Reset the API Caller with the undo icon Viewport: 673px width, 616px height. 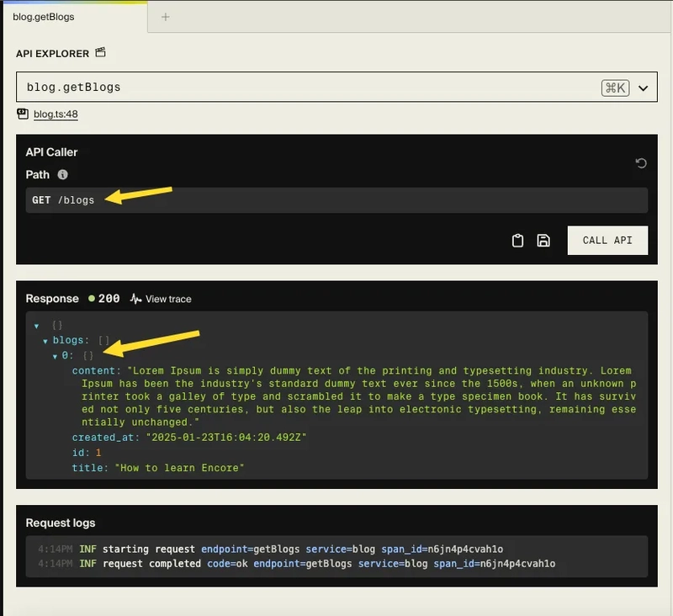point(641,163)
